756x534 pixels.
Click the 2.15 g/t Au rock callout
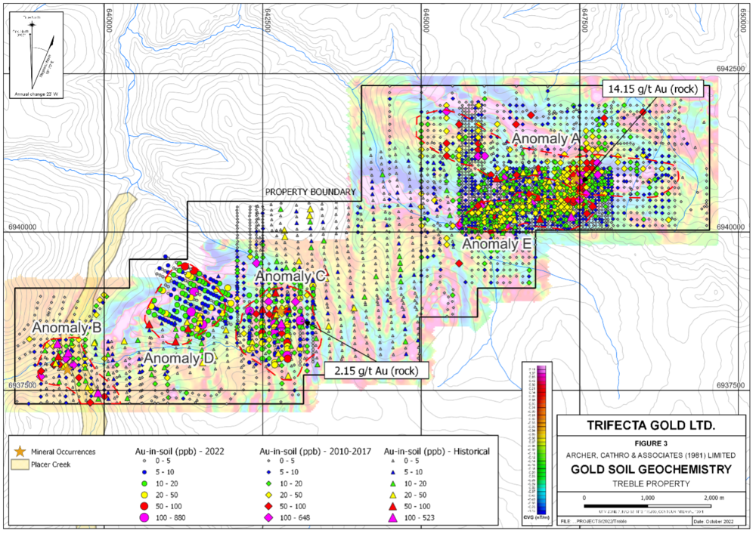click(376, 370)
